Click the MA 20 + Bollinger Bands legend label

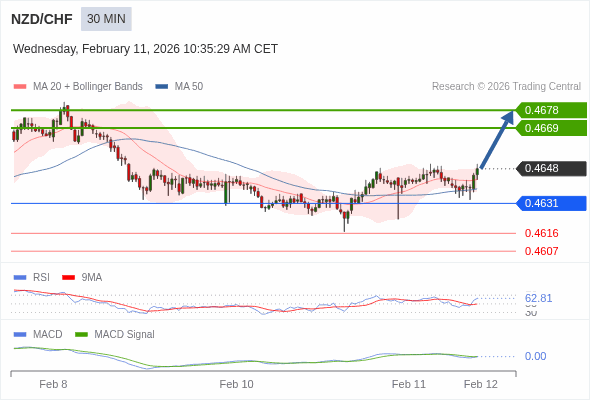point(88,87)
